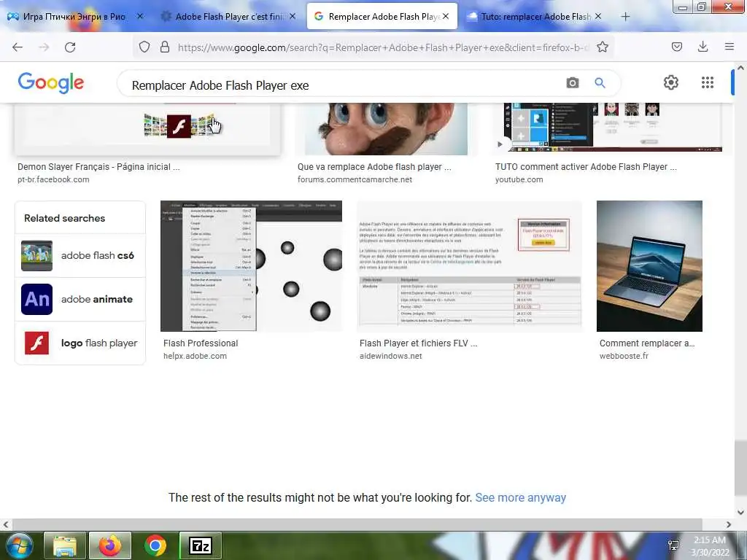Viewport: 747px width, 560px height.
Task: Open the Flash Player et fichiers FLV image
Action: tap(469, 265)
